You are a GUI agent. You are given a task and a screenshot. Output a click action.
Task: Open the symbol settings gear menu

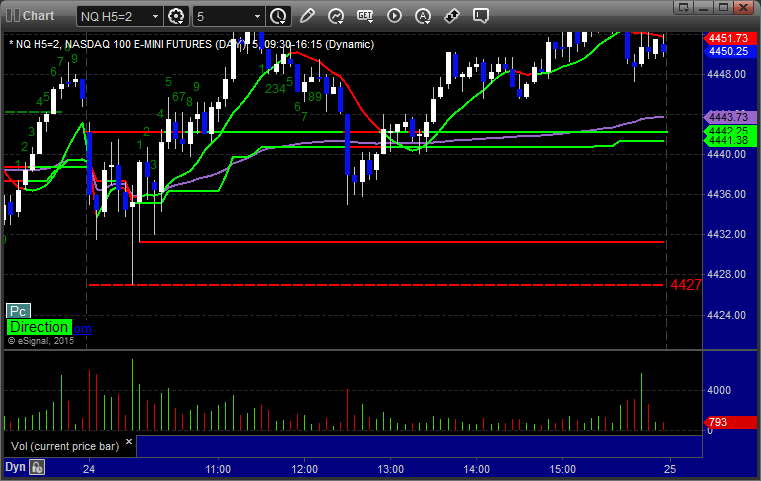click(x=176, y=16)
